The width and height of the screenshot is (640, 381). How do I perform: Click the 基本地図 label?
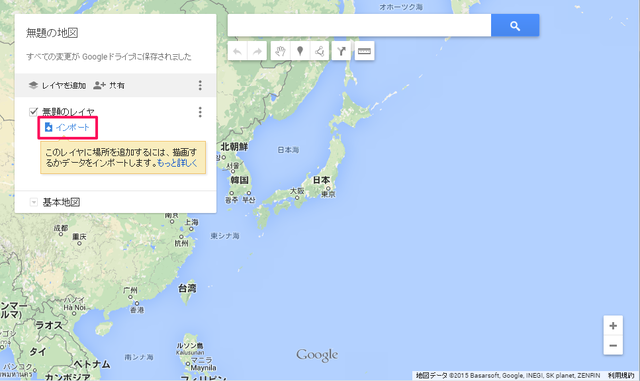click(x=61, y=202)
